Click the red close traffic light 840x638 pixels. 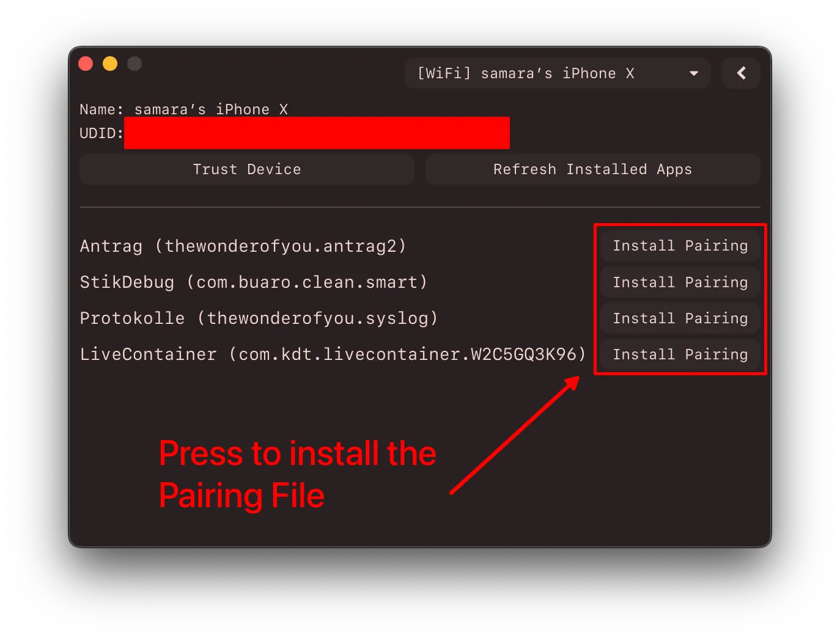86,63
